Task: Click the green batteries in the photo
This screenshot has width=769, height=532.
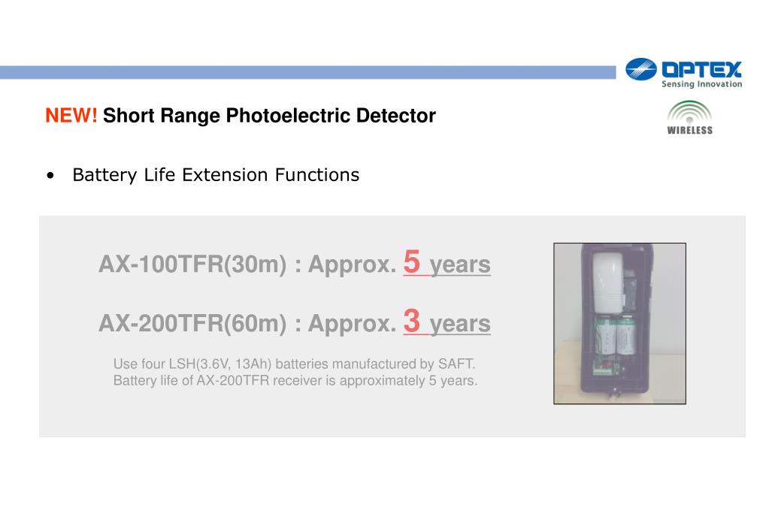Action: [616, 336]
